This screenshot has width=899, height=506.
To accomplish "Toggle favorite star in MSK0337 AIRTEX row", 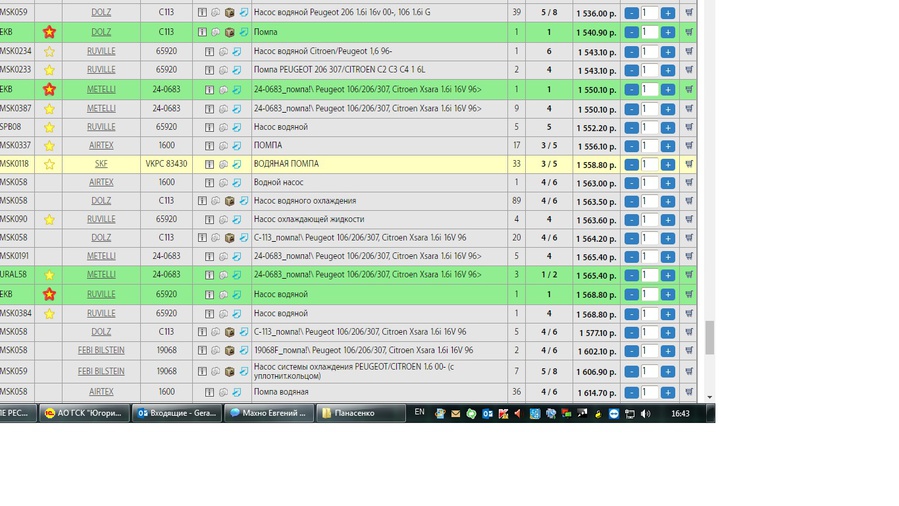I will point(49,146).
